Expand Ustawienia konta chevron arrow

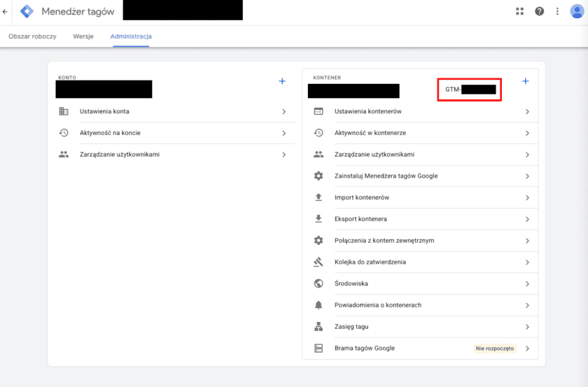283,111
